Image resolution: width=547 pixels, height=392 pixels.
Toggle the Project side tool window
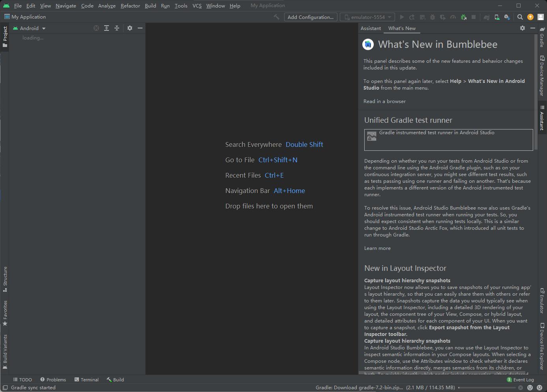[x=5, y=37]
